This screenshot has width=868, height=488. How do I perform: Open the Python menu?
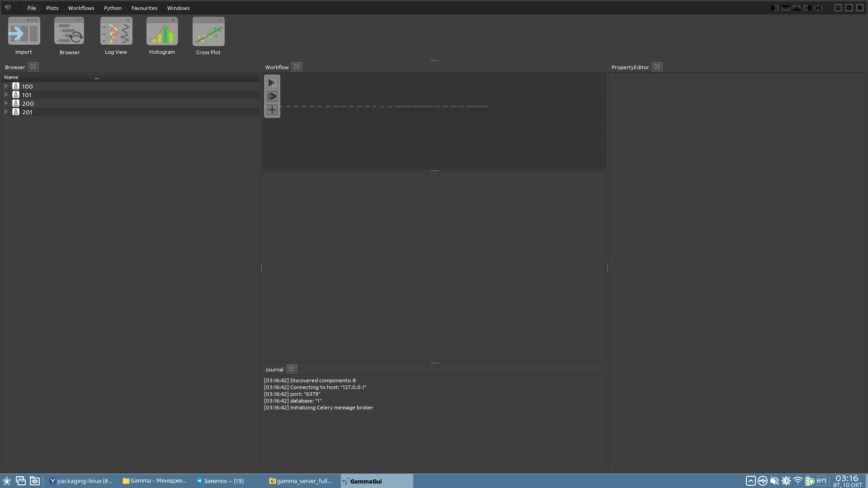pos(113,8)
